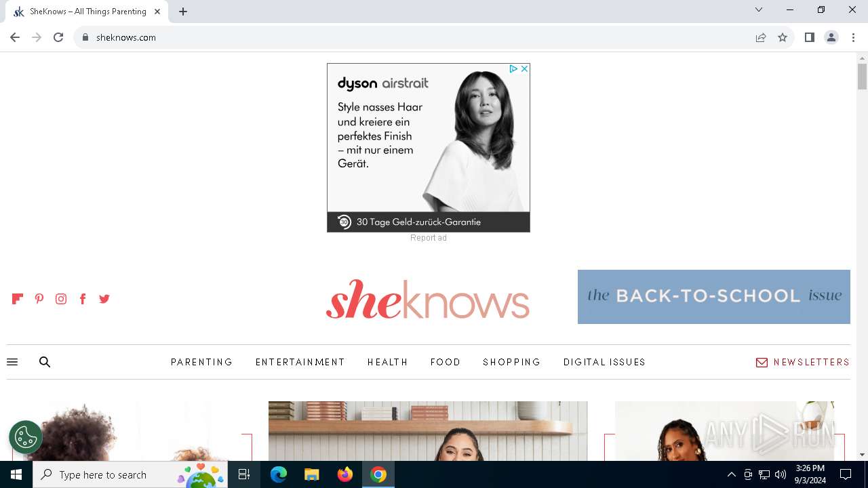The image size is (868, 488).
Task: Open File Explorer from taskbar
Action: point(312,474)
